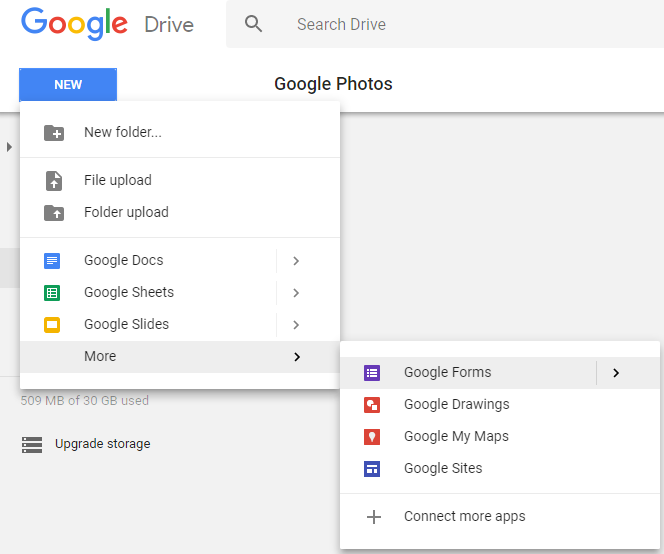Expand the Google Forms submenu arrow
Screen dimensions: 664x554
coord(616,373)
